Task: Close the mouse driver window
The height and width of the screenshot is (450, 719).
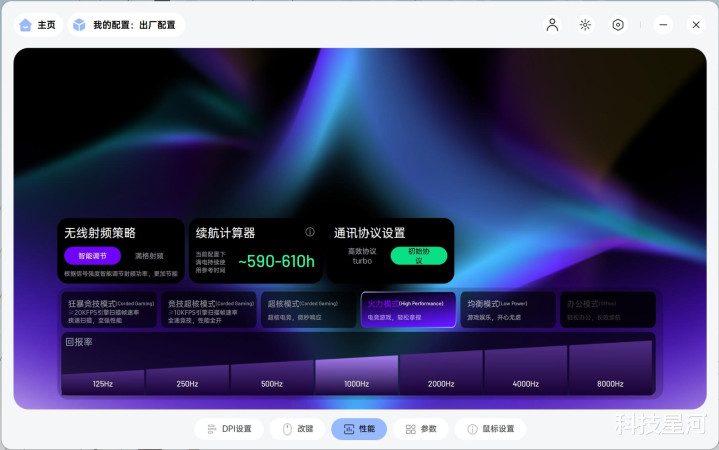Action: point(696,25)
